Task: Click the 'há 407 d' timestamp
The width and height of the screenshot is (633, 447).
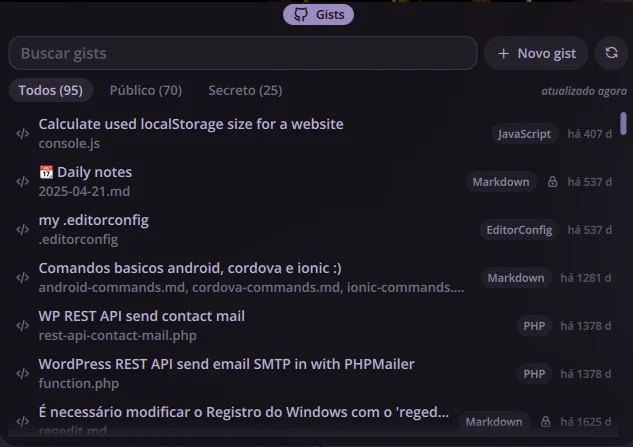Action: 589,134
